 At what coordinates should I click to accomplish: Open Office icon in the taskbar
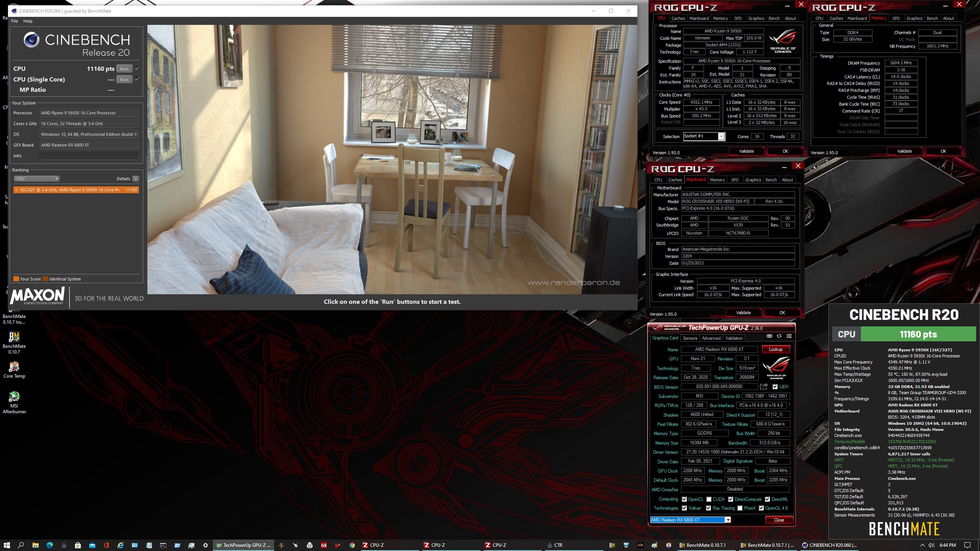(x=106, y=545)
